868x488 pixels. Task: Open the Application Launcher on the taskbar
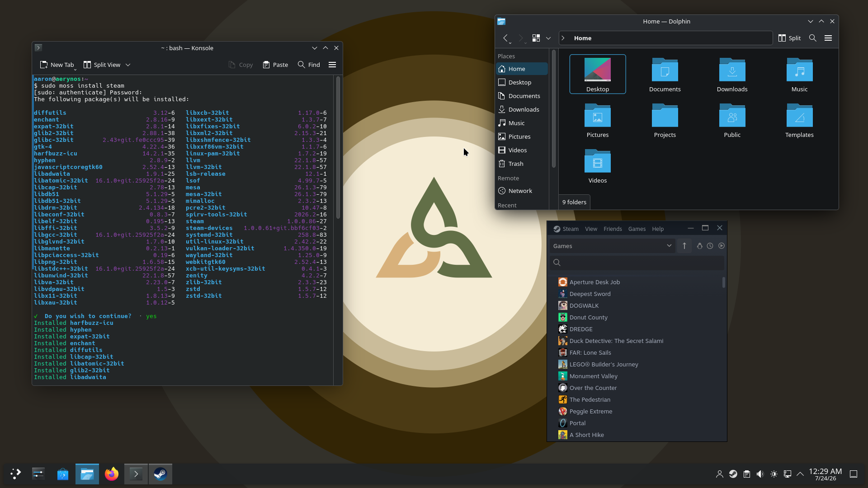16,474
